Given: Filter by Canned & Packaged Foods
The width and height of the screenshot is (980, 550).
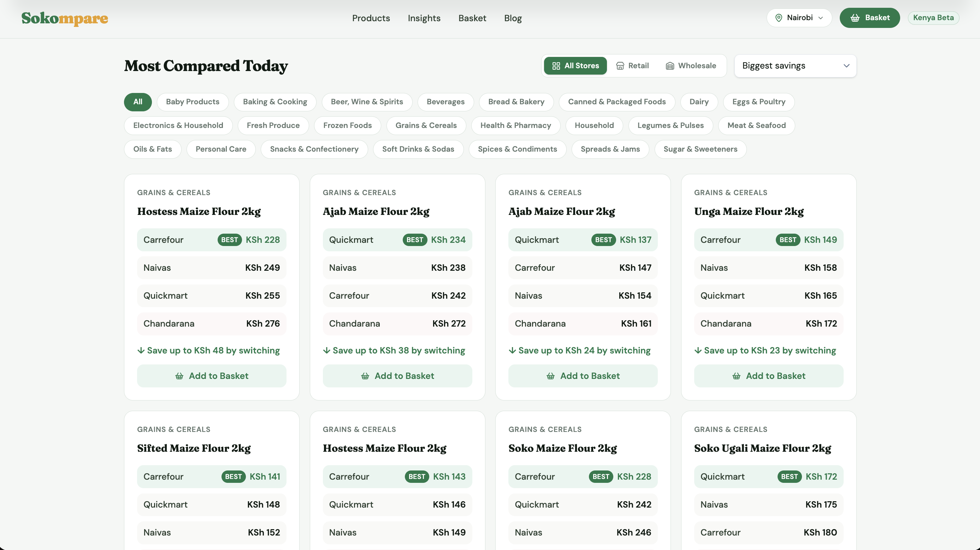Looking at the screenshot, I should (617, 102).
